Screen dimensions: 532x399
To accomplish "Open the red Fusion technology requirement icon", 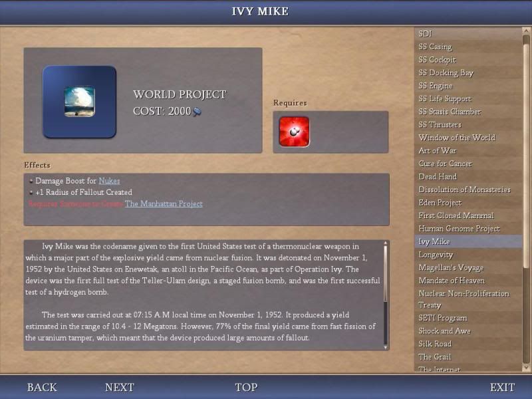I will 294,132.
